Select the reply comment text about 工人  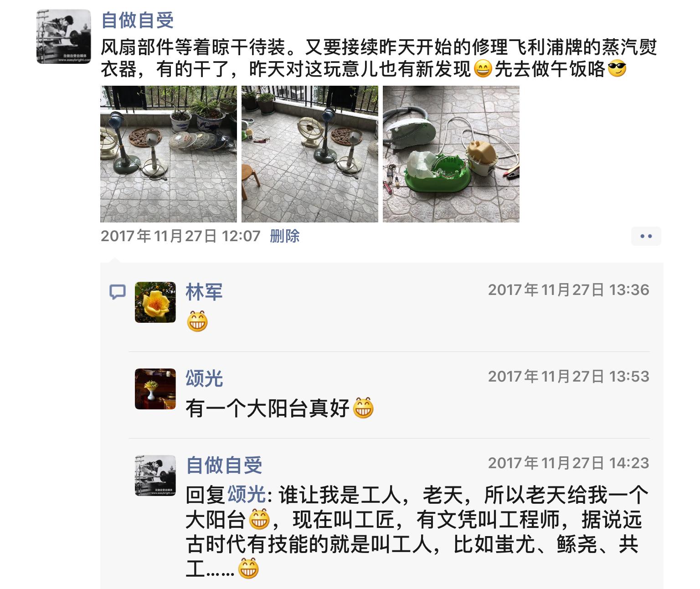(417, 532)
